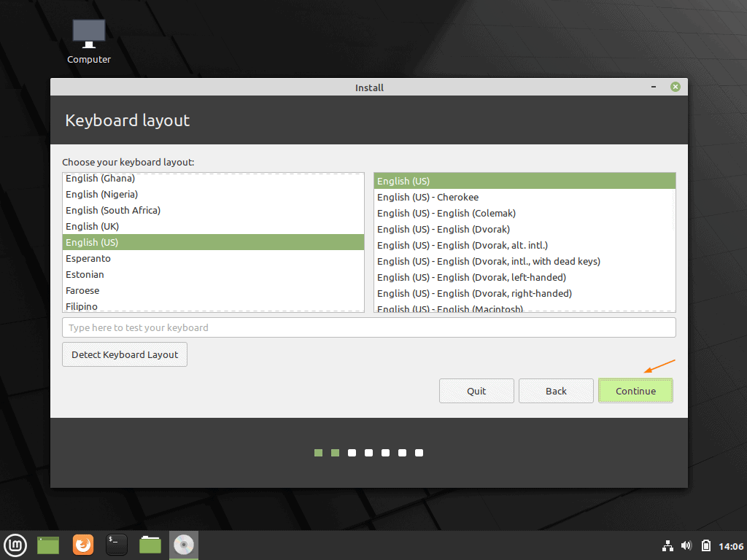Viewport: 747px width, 560px height.
Task: Open the terminal from the taskbar
Action: coord(116,545)
